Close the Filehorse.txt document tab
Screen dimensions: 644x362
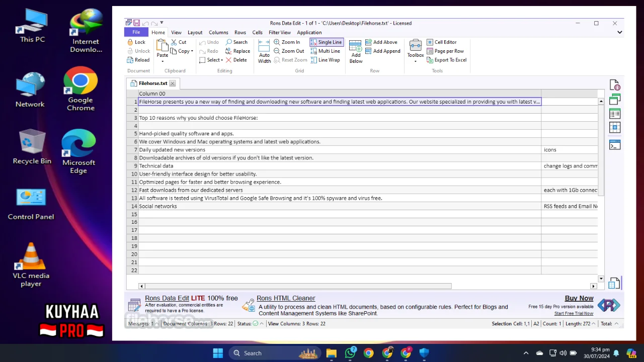click(x=172, y=83)
